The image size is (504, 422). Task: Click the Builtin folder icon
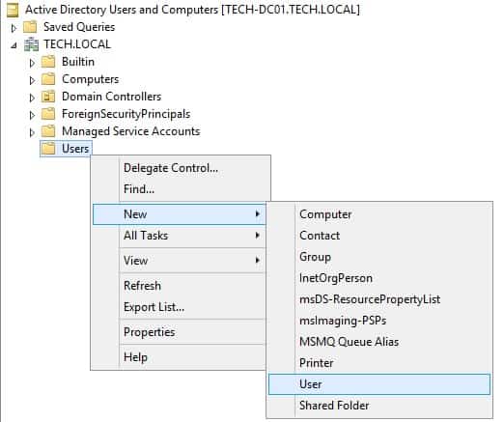[x=48, y=62]
